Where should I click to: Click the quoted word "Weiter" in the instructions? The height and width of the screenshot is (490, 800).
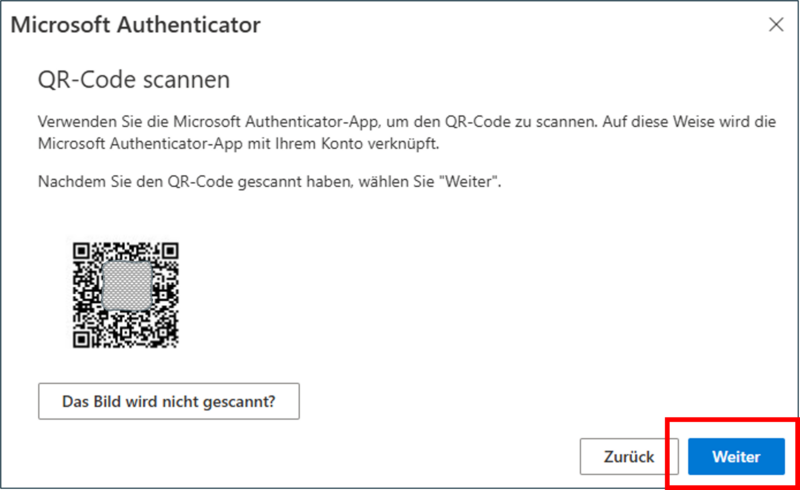470,182
